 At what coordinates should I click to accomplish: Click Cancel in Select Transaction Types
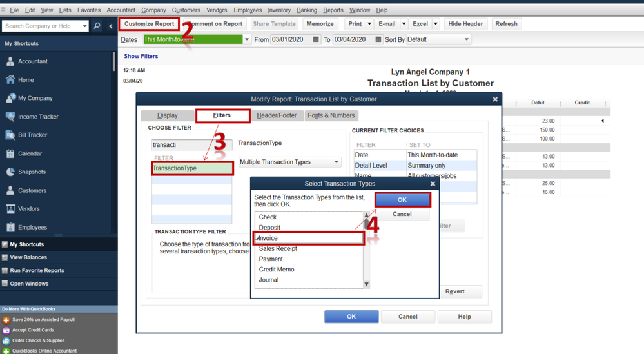tap(402, 214)
